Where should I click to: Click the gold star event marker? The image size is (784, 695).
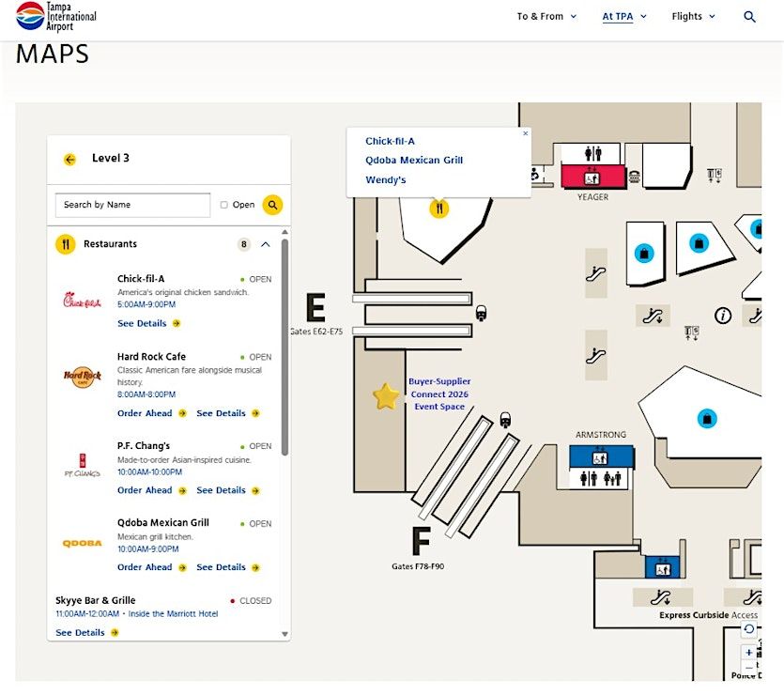[x=386, y=396]
